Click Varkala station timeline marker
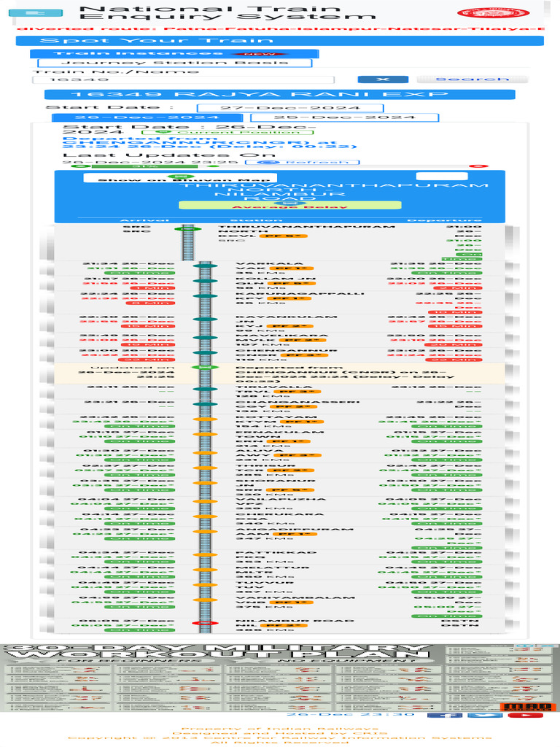This screenshot has height=747, width=560. (205, 266)
